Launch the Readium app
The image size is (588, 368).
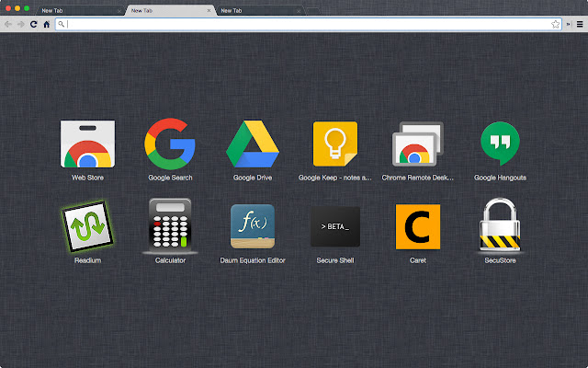point(88,226)
